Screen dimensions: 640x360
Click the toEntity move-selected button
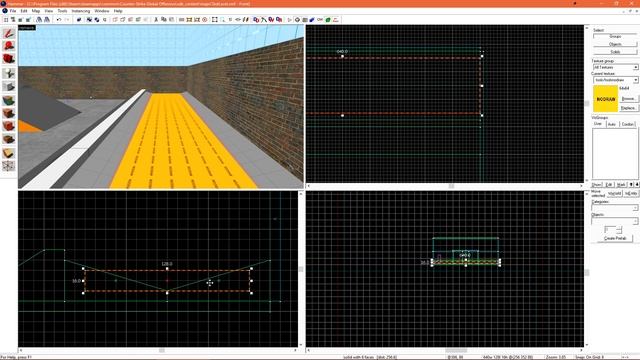tap(631, 193)
